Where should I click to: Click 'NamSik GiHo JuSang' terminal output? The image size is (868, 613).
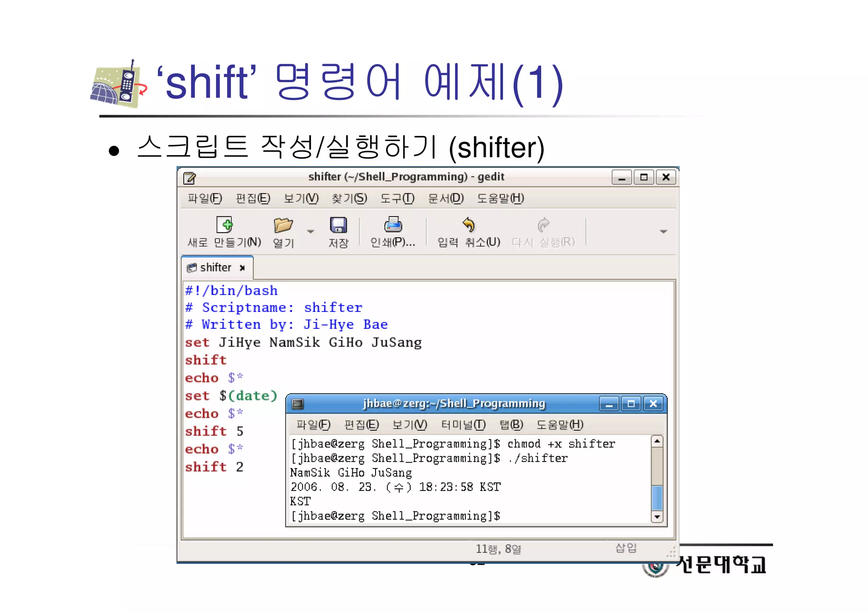351,473
